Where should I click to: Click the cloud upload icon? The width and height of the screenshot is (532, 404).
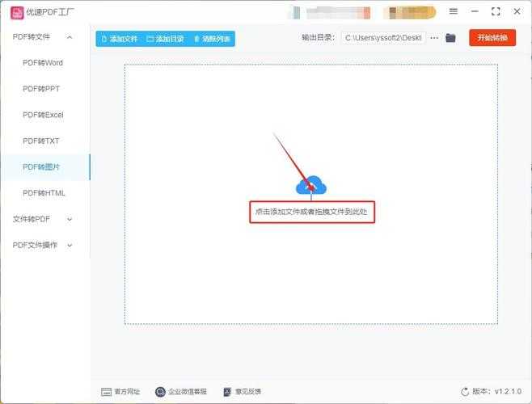coord(311,185)
